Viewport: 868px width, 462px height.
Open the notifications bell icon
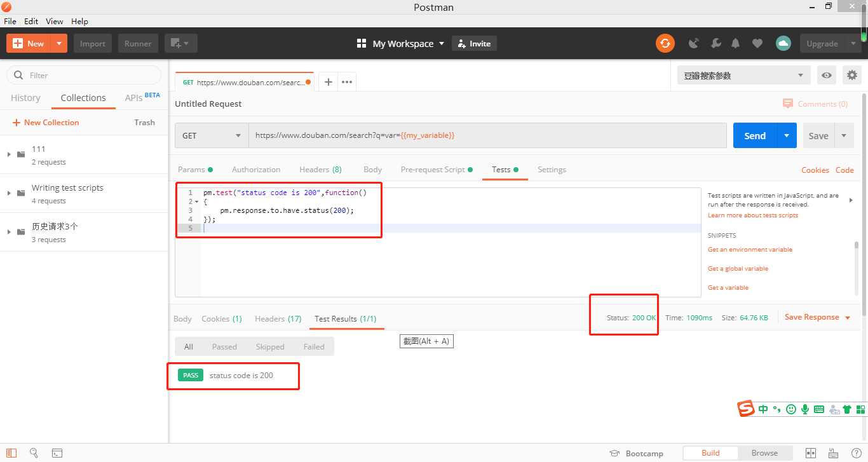click(736, 43)
